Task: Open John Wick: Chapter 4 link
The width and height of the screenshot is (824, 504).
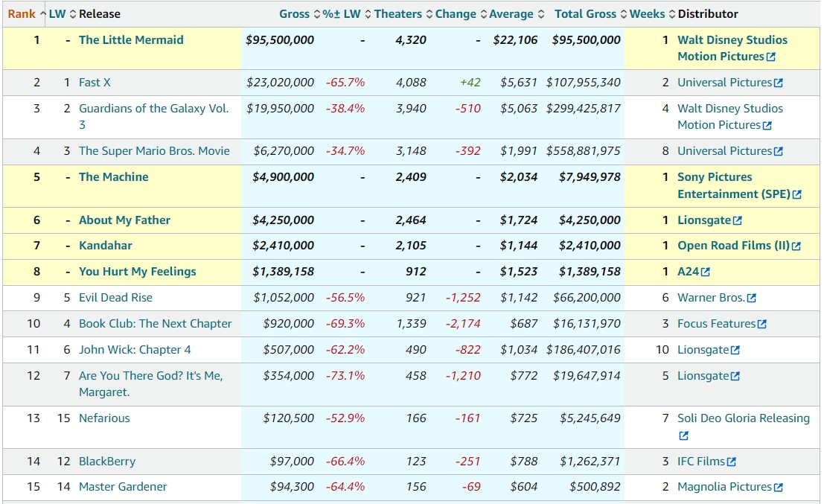Action: 135,349
